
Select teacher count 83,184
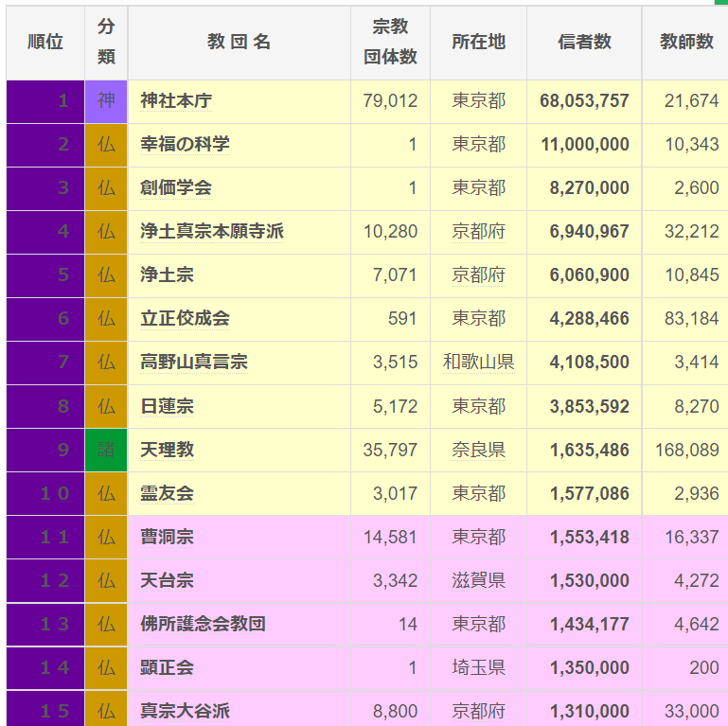(692, 318)
